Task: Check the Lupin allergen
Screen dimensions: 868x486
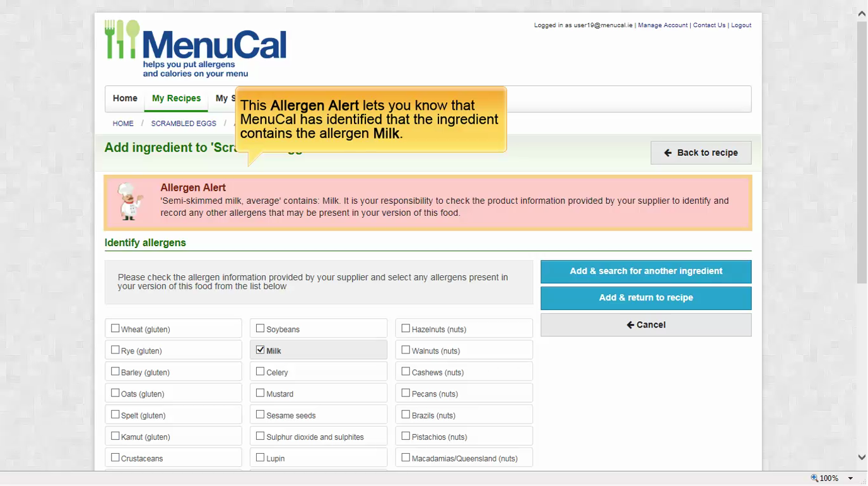Action: tap(260, 456)
